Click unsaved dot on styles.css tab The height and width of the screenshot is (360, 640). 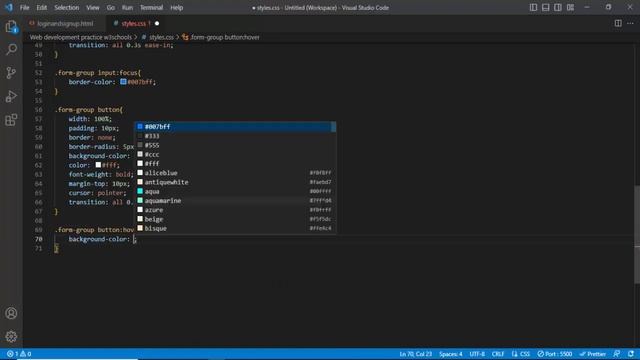tap(157, 24)
